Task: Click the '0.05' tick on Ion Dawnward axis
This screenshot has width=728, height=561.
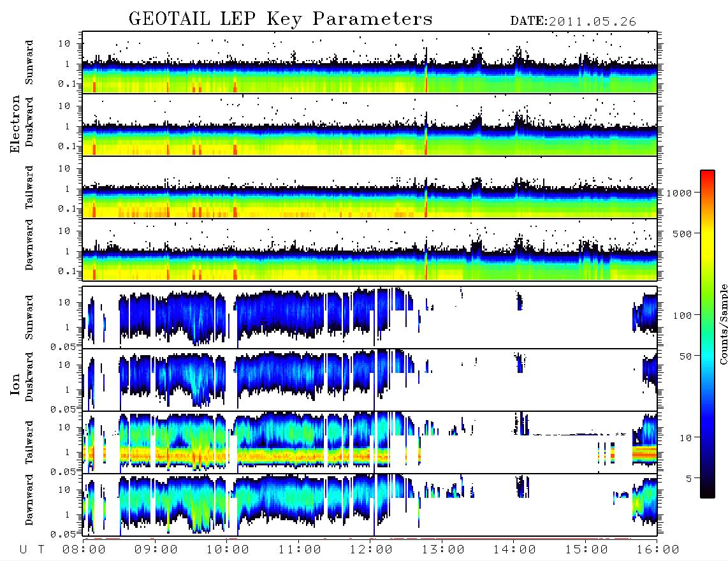Action: pos(62,534)
